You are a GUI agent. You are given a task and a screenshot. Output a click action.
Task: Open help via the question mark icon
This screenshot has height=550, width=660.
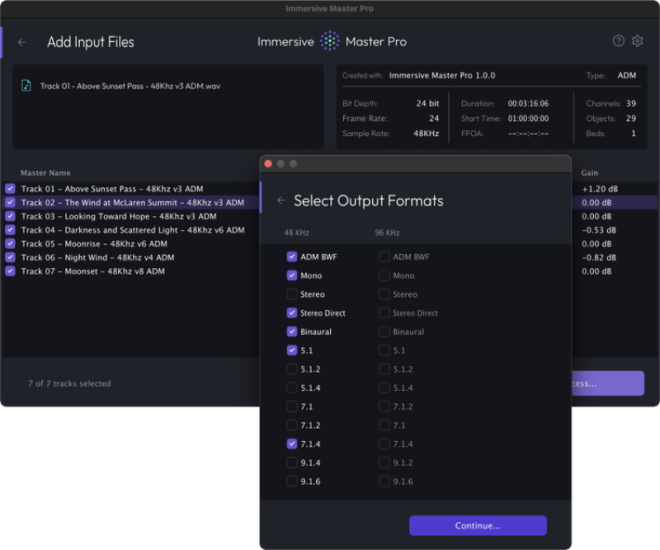tap(618, 41)
